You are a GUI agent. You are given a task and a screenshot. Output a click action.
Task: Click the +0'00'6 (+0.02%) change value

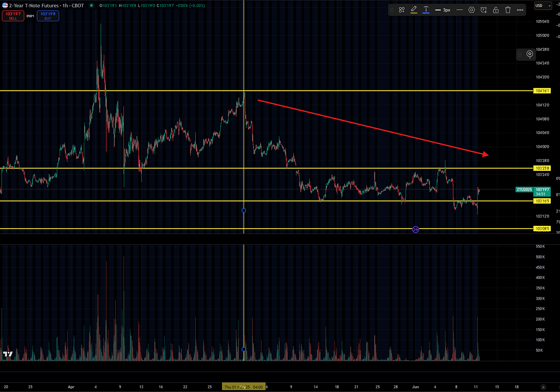(x=190, y=5)
